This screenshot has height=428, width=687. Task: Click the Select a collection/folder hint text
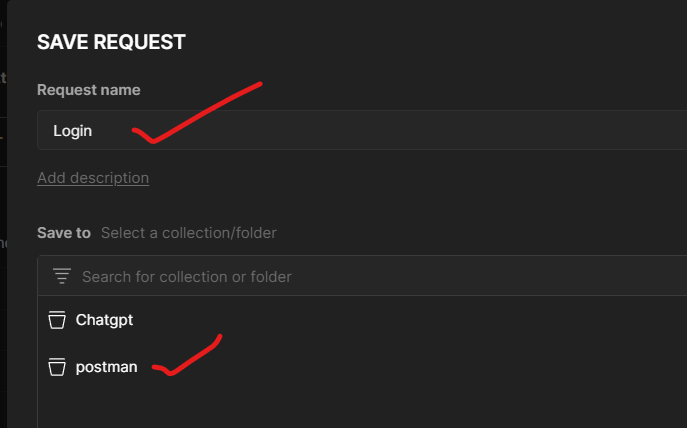[189, 233]
